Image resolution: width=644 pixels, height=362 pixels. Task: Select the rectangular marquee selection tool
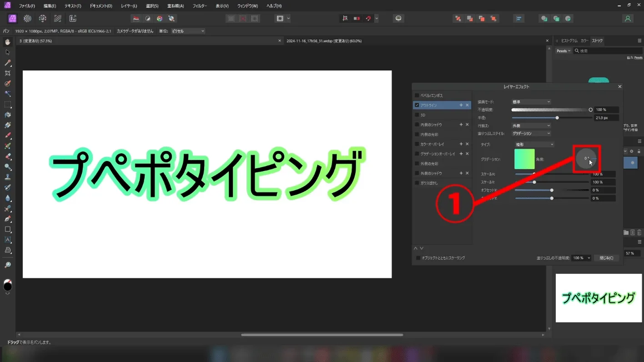coord(8,105)
